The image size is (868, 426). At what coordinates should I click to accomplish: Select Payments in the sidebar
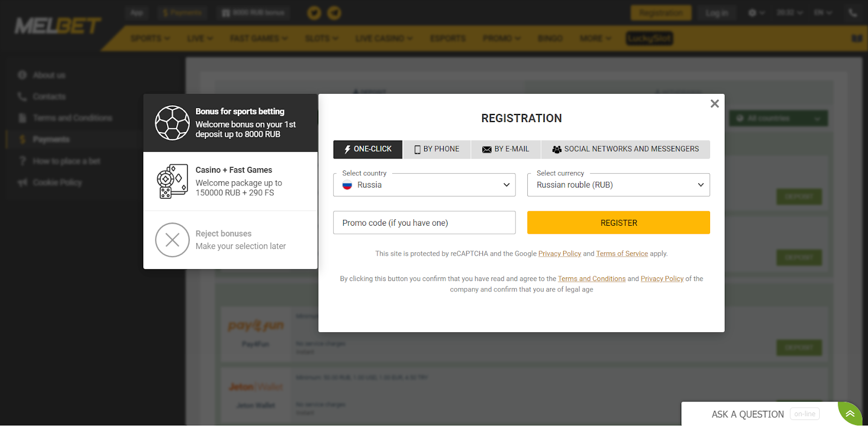coord(51,139)
